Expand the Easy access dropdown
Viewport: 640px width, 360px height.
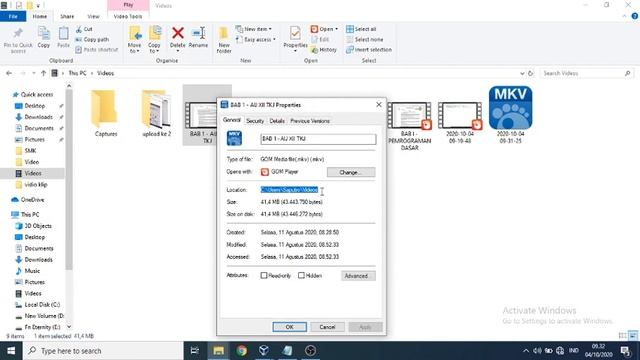point(256,40)
